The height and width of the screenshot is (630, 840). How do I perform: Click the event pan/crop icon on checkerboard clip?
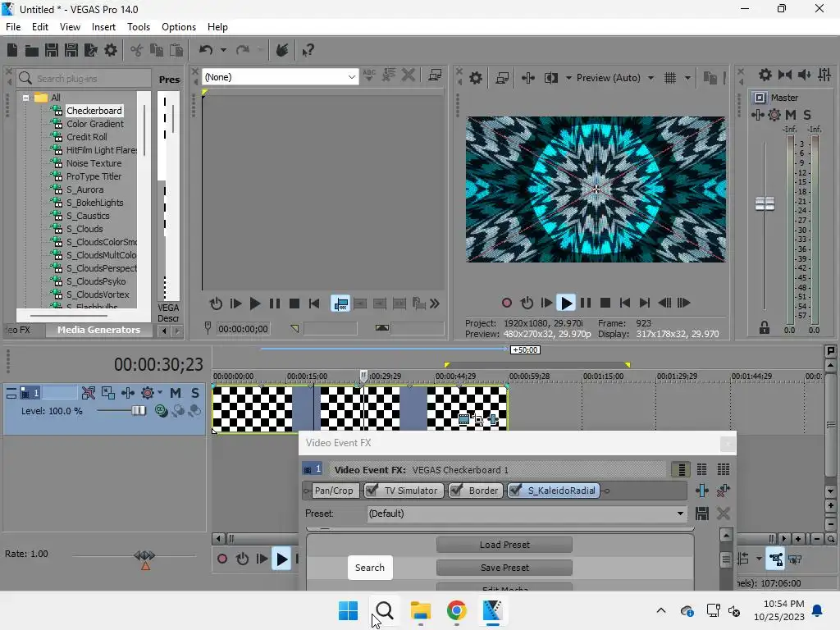pos(479,419)
